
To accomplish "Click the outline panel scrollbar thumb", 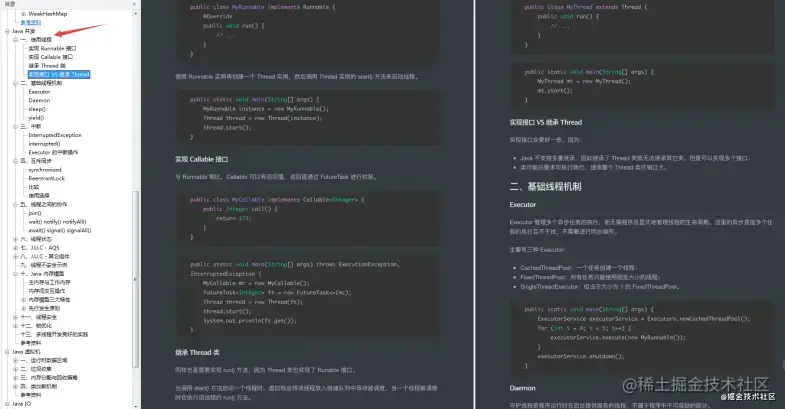I will point(136,279).
